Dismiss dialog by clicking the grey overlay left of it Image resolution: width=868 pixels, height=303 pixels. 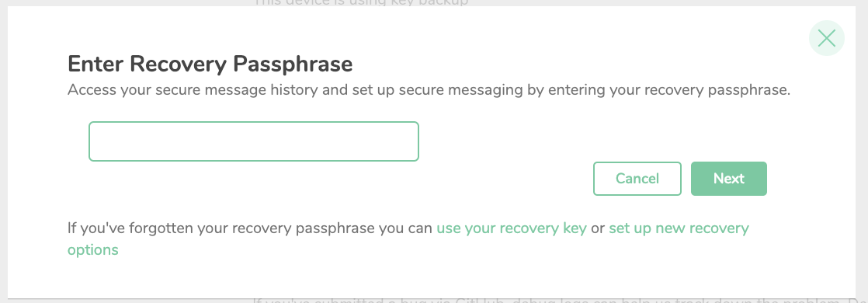tap(3, 151)
